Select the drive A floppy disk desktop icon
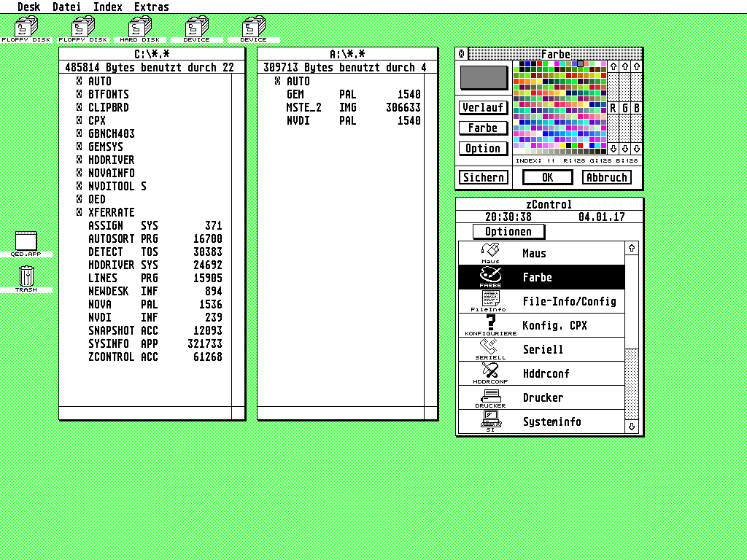747x560 pixels. (26, 28)
